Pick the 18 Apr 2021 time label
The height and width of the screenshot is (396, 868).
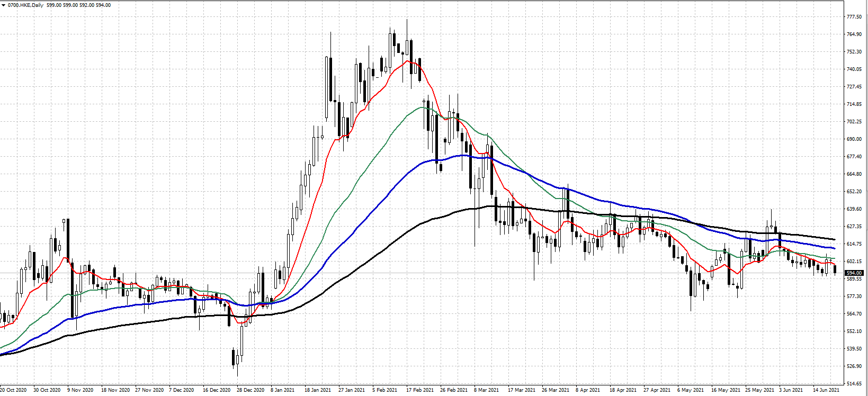click(x=623, y=390)
